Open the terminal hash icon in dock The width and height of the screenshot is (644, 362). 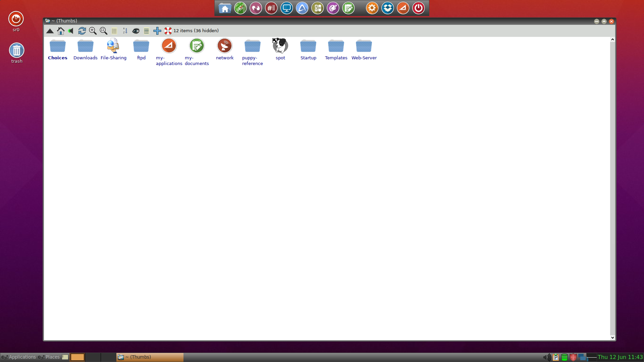(x=271, y=8)
